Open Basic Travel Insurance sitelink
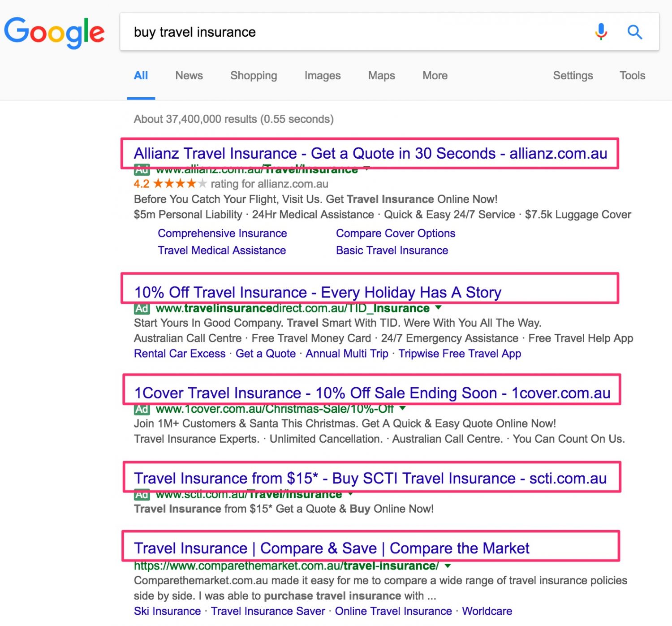 [x=392, y=250]
